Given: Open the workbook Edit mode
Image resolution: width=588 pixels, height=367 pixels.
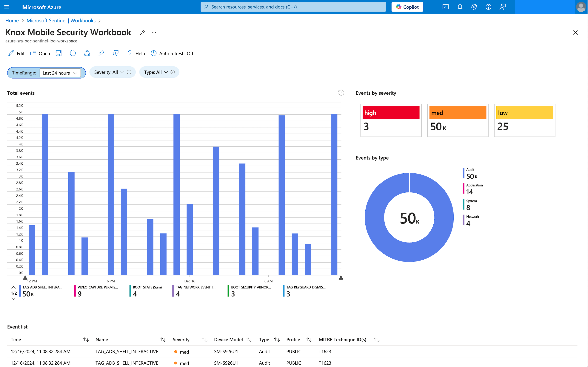Looking at the screenshot, I should click(x=16, y=53).
